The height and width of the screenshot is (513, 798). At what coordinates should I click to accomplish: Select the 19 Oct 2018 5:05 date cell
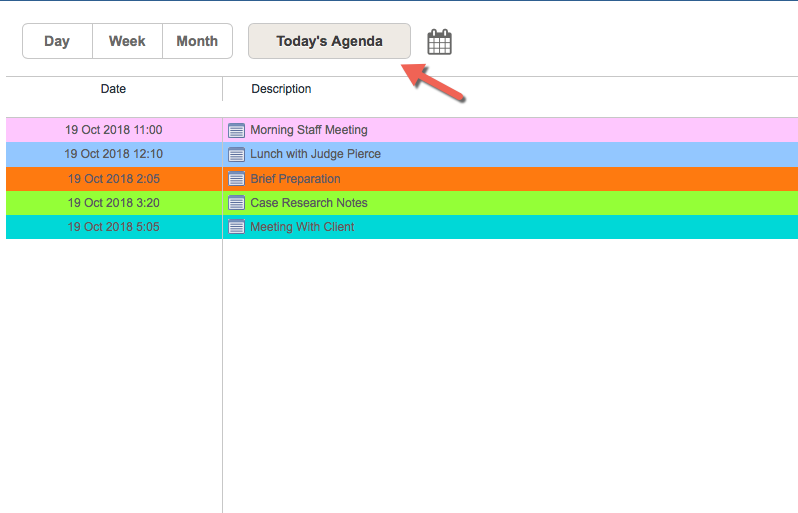(114, 226)
